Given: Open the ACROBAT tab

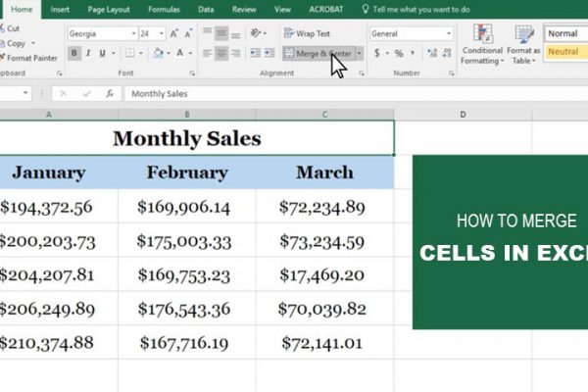Looking at the screenshot, I should pos(326,10).
